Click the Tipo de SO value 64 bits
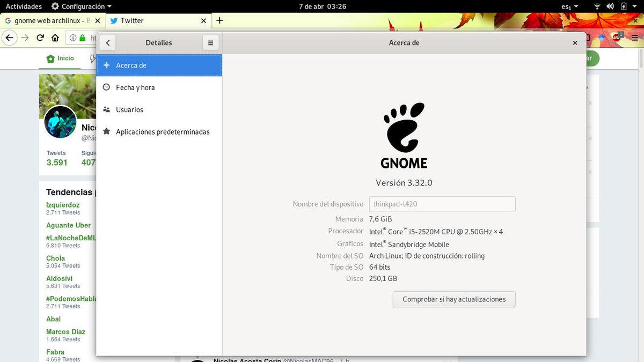The image size is (644, 362). (x=380, y=267)
